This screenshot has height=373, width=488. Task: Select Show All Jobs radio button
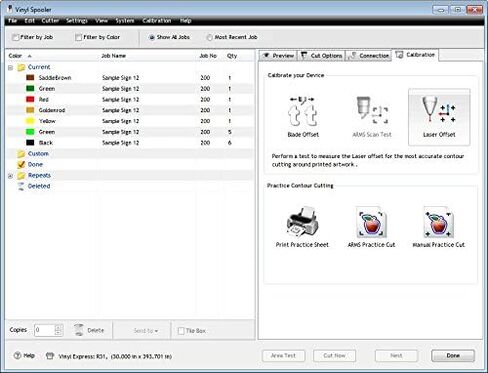click(x=152, y=37)
